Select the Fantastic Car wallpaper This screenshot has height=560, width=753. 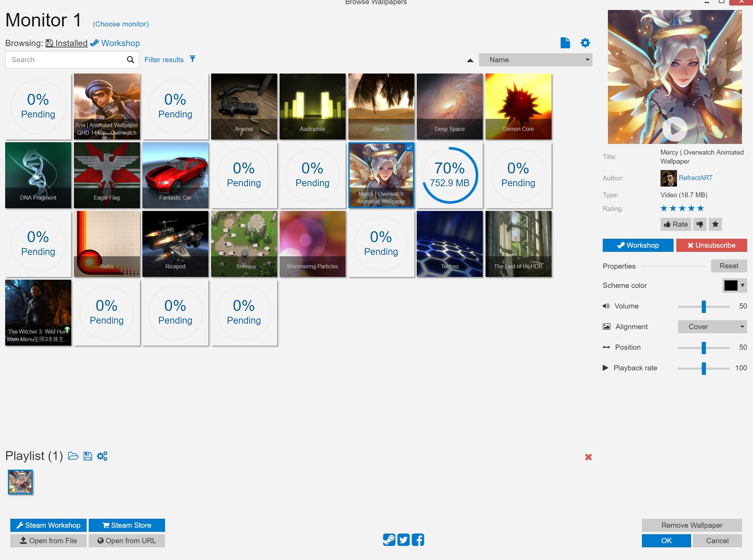coord(175,175)
